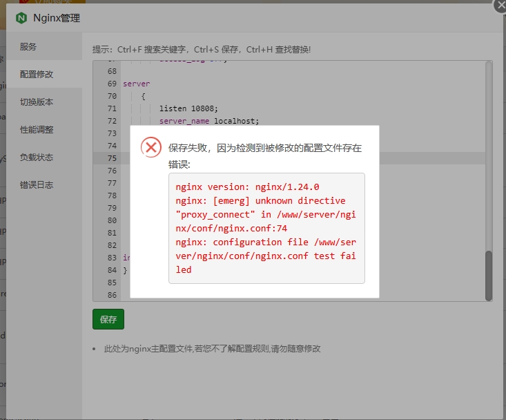The height and width of the screenshot is (420, 506).
Task: Close the Nginx管理 dialog with X
Action: coord(500,6)
